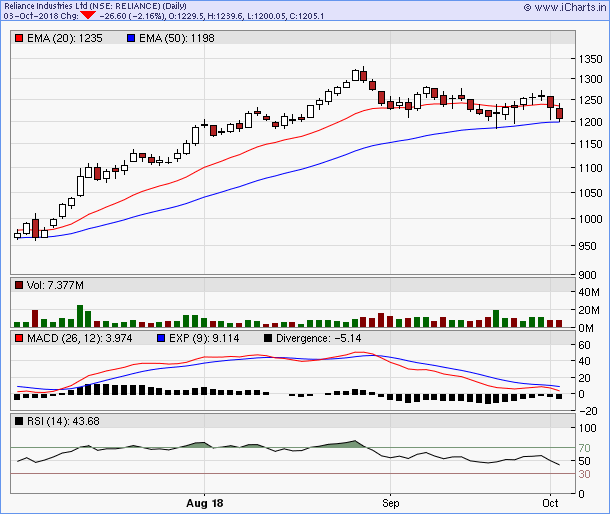Click the 'Aug 18' date axis label
610x514 pixels.
click(x=205, y=503)
